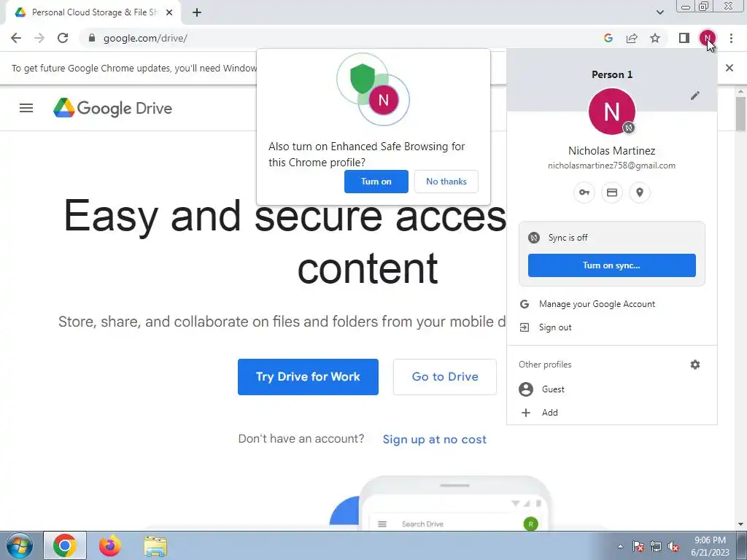This screenshot has width=747, height=560.
Task: Open addresses via the location pin icon
Action: coord(640,192)
